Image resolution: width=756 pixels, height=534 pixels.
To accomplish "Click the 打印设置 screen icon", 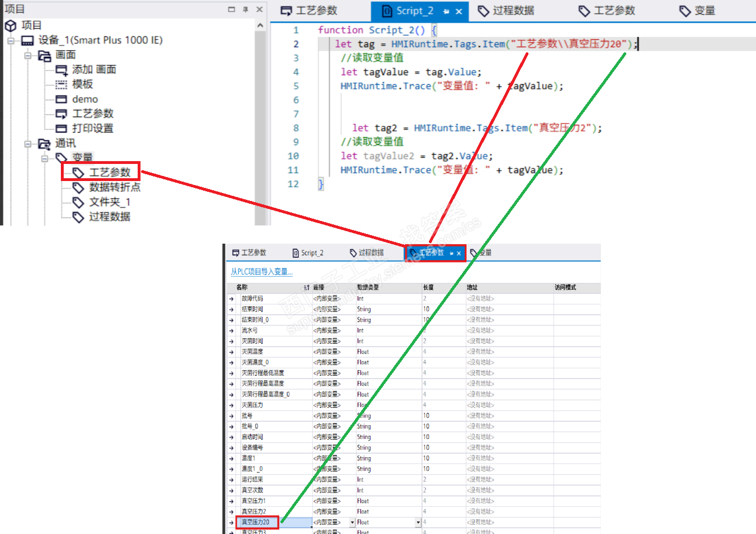I will point(61,129).
